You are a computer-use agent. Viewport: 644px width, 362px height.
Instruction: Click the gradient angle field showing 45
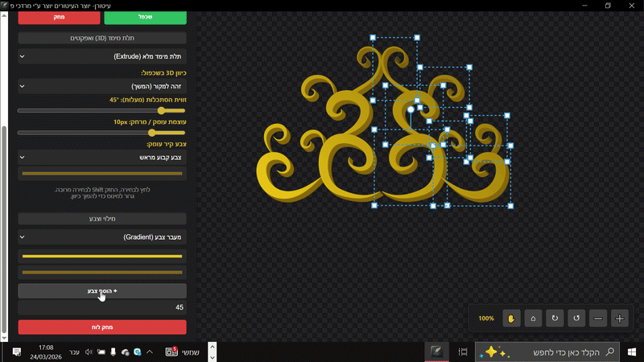[101, 307]
